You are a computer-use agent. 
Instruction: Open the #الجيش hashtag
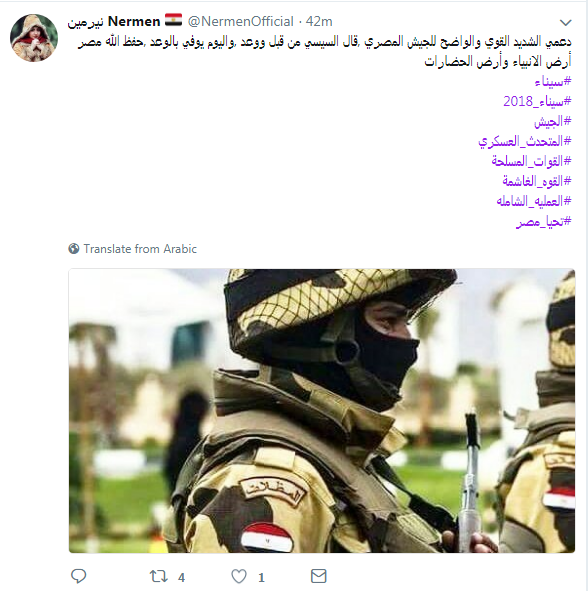click(553, 121)
